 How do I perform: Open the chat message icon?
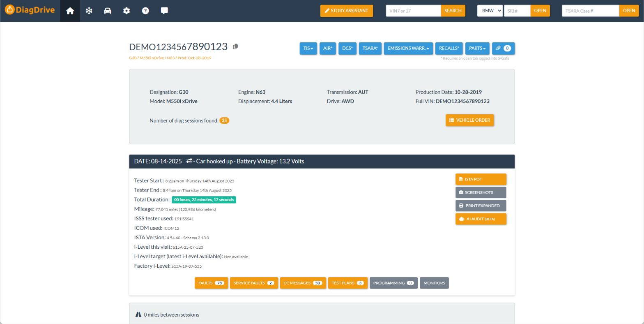[164, 11]
